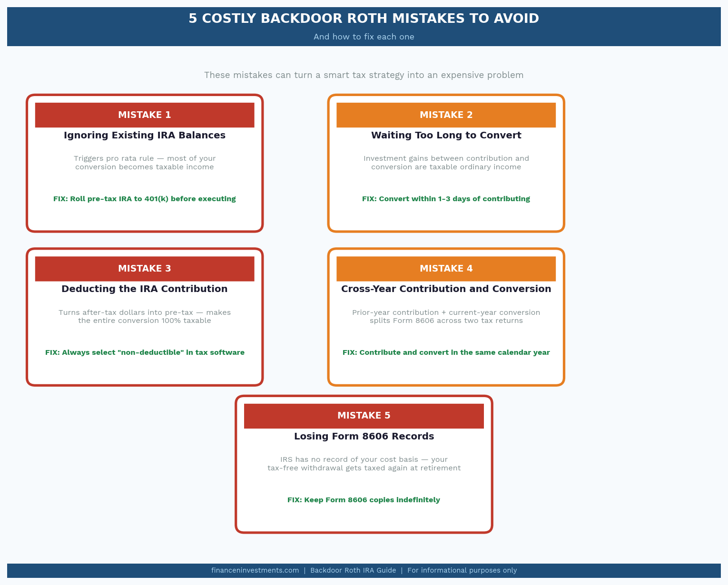Click the FIX about selecting non-deductible

[145, 352]
